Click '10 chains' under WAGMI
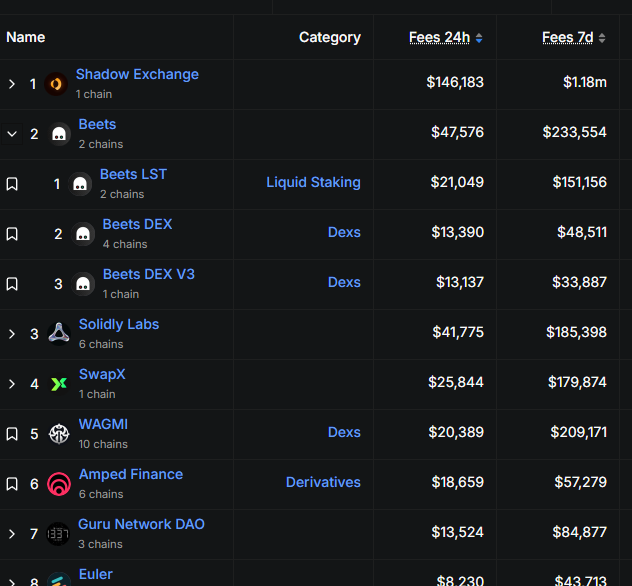632x586 pixels. (x=103, y=444)
